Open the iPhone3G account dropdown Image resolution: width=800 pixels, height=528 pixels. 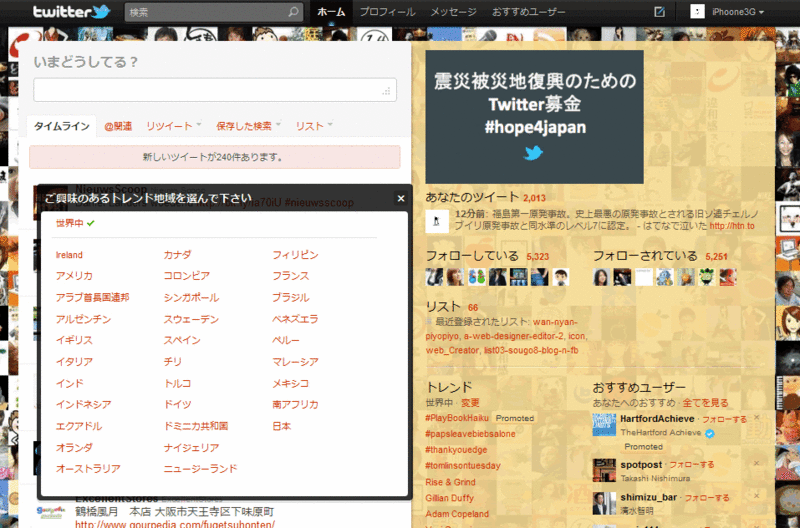point(738,12)
